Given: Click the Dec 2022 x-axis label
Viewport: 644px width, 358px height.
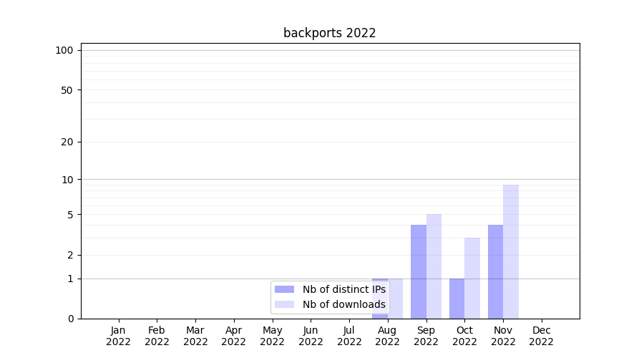Looking at the screenshot, I should tap(541, 336).
